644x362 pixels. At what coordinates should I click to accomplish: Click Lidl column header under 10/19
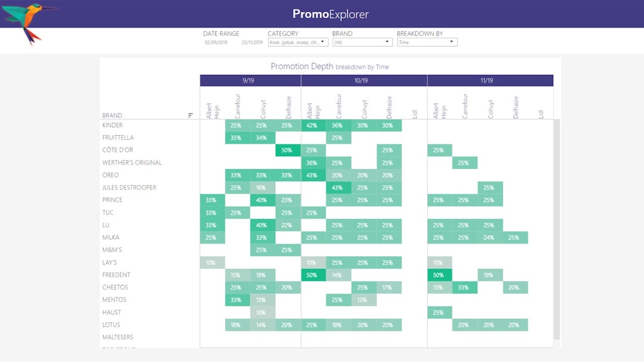pos(414,114)
